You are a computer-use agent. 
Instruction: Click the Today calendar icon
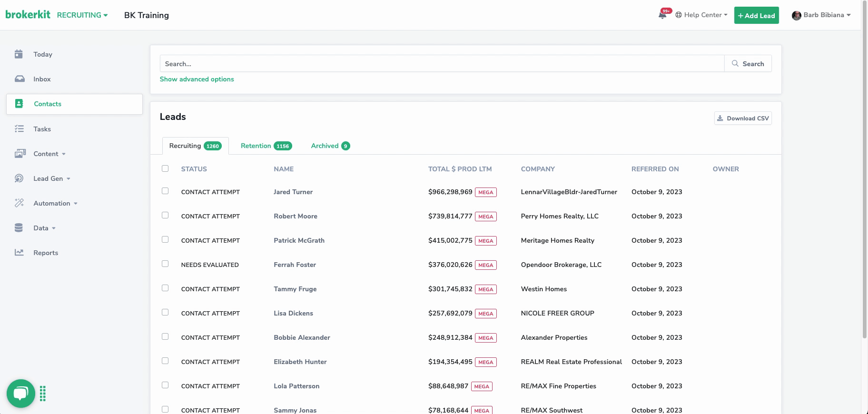[x=19, y=54]
